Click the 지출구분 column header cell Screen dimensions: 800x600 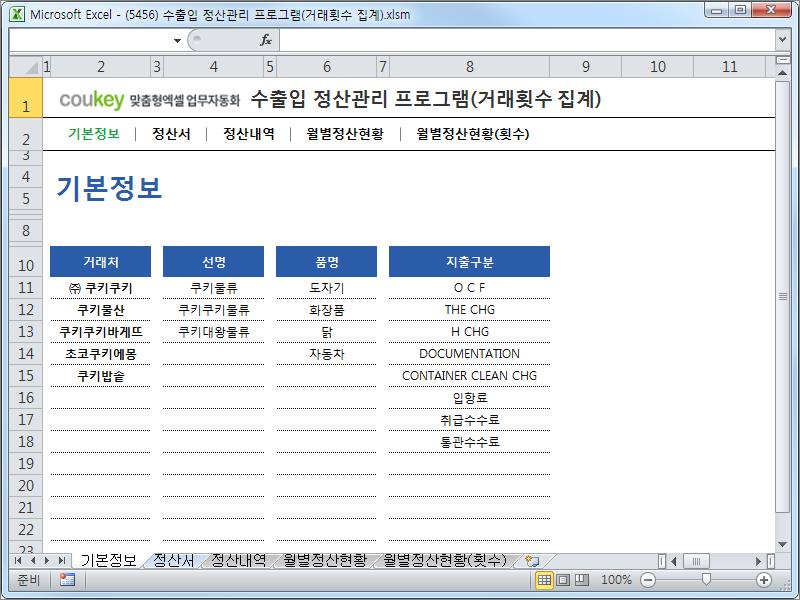[x=469, y=262]
